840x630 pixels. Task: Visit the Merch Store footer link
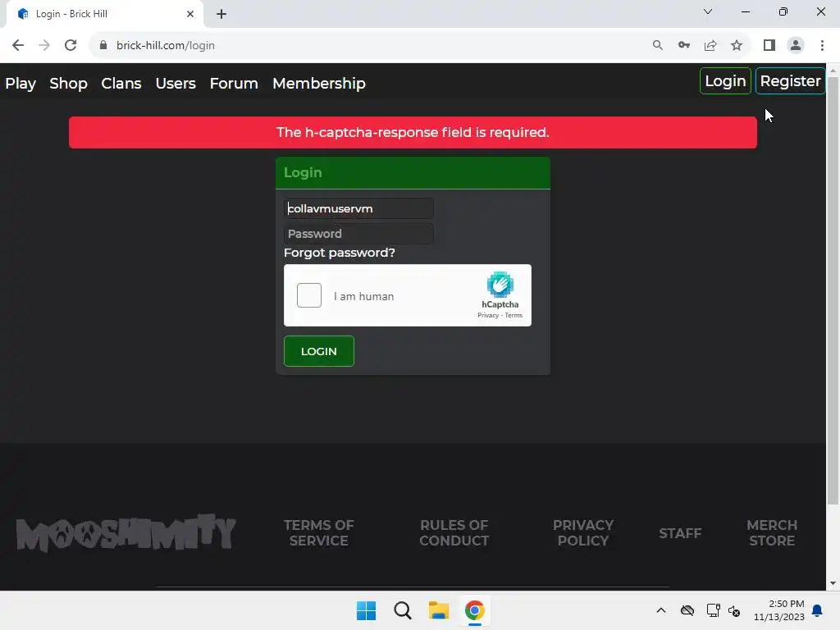[x=772, y=533]
